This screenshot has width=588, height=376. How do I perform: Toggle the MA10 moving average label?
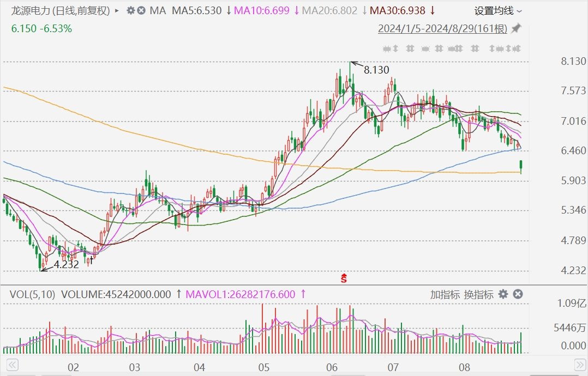[x=264, y=10]
